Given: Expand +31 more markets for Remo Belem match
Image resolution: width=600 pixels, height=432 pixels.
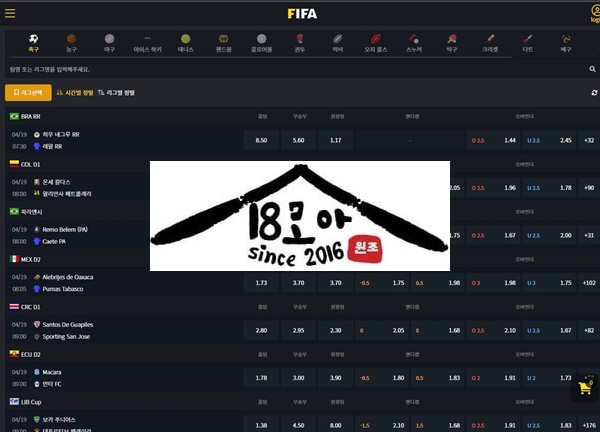Looking at the screenshot, I should [x=589, y=235].
